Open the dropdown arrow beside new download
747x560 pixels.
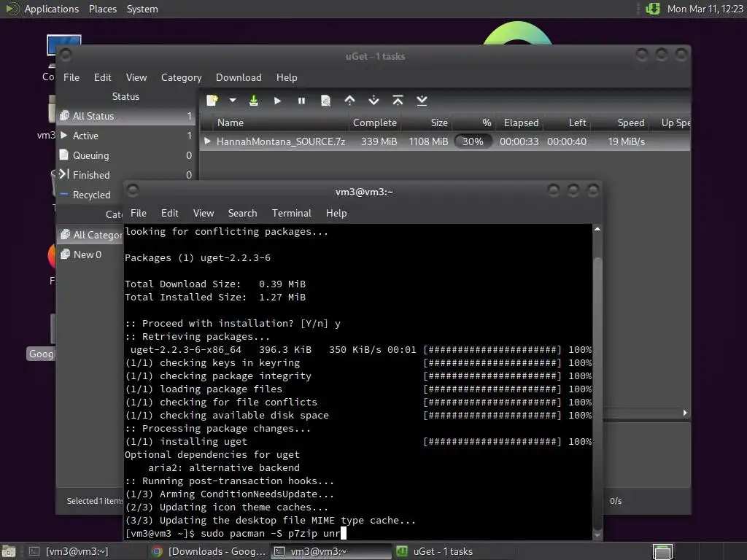click(x=233, y=101)
